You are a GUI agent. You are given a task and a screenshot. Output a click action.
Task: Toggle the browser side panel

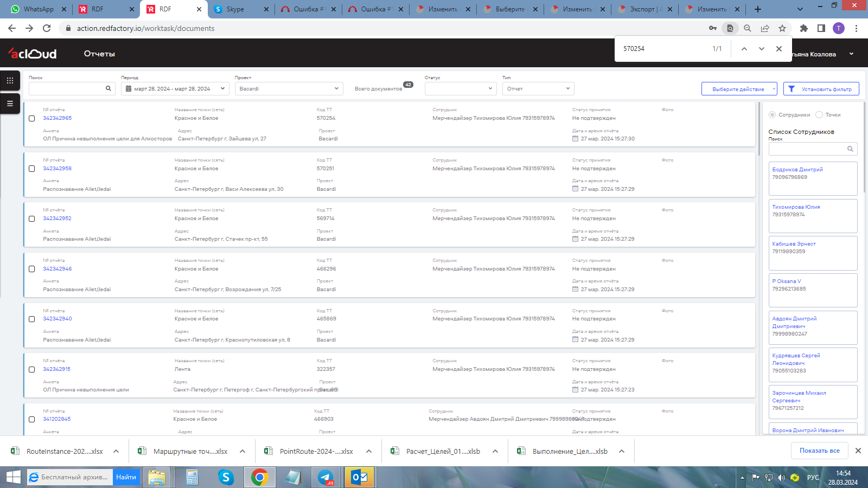[x=821, y=28]
